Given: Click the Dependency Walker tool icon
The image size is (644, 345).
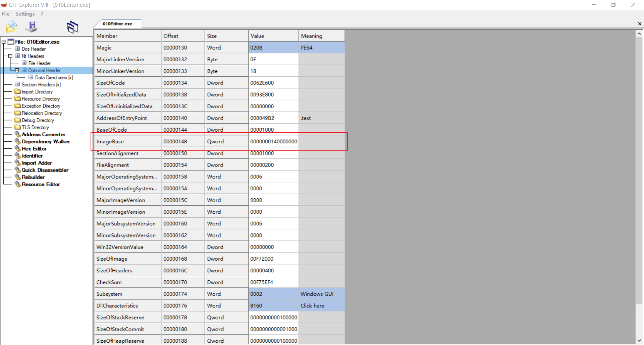Looking at the screenshot, I should click(18, 141).
